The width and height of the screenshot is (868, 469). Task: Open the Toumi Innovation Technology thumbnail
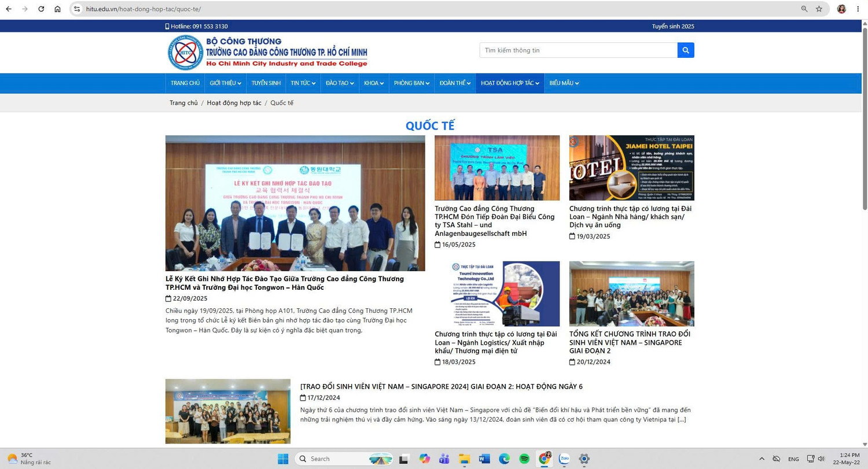coord(497,294)
